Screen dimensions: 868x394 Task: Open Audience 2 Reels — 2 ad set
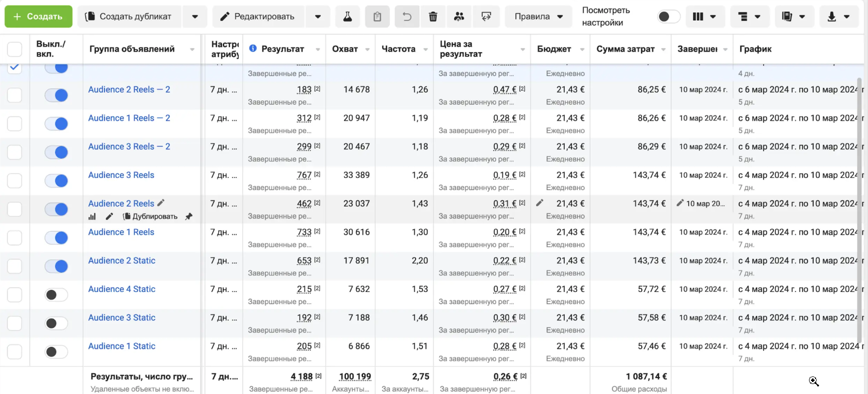point(129,89)
